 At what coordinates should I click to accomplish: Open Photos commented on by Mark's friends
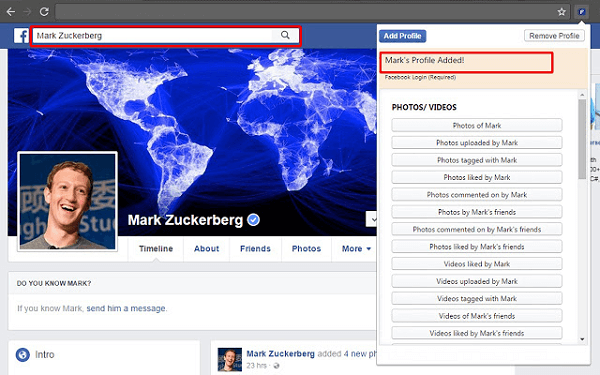coord(477,229)
